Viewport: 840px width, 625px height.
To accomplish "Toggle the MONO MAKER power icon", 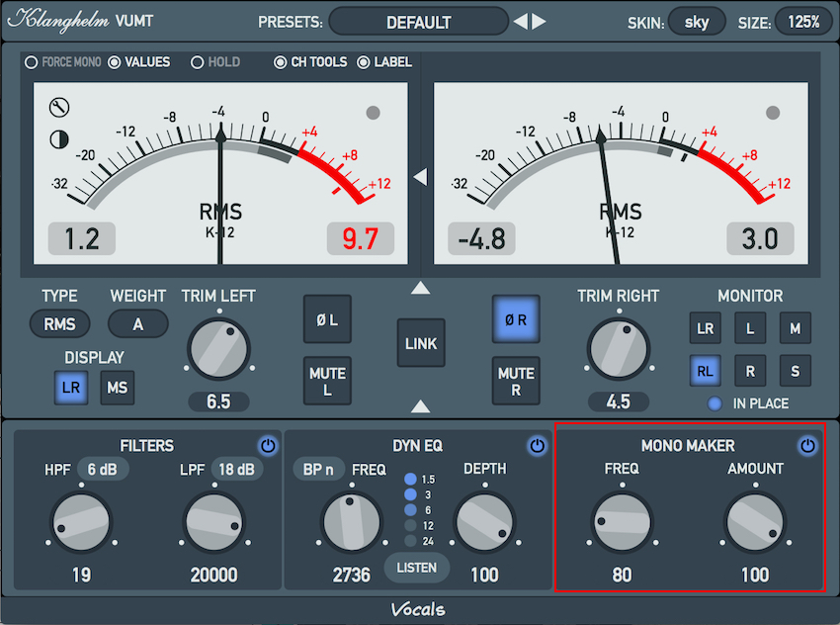I will (x=807, y=445).
